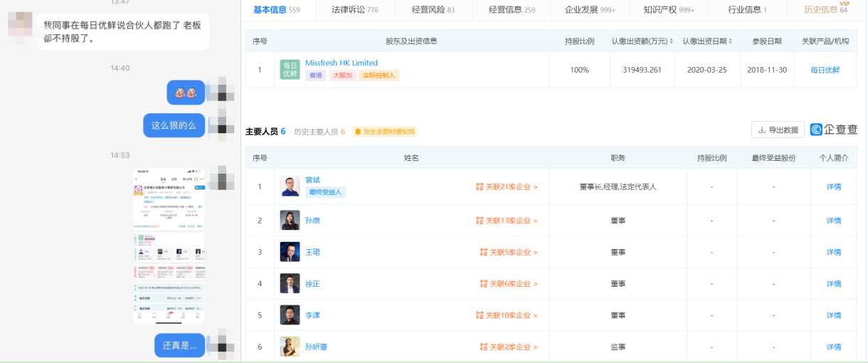The height and width of the screenshot is (363, 868).
Task: Expand 关联21家企业 for 曾斌
Action: pos(507,187)
